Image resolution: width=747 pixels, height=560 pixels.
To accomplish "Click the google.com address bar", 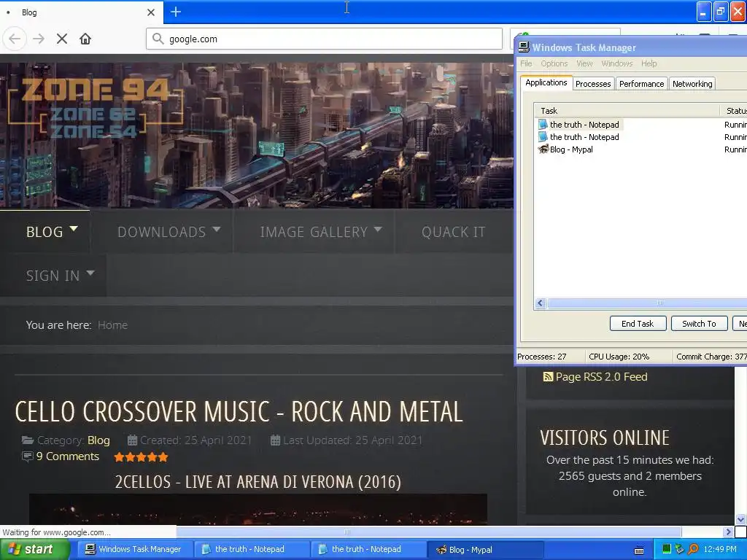I will pos(325,39).
